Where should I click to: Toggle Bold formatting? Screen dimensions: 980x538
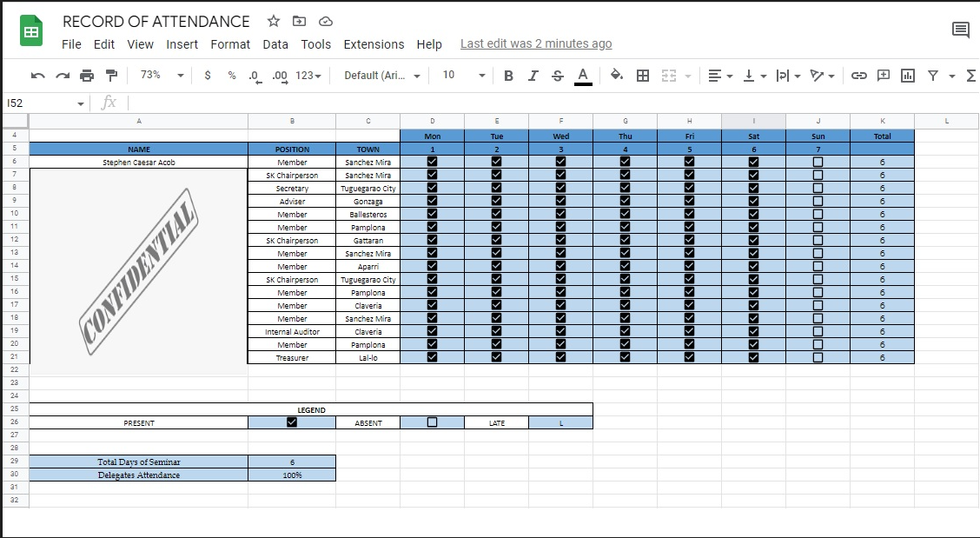click(508, 76)
